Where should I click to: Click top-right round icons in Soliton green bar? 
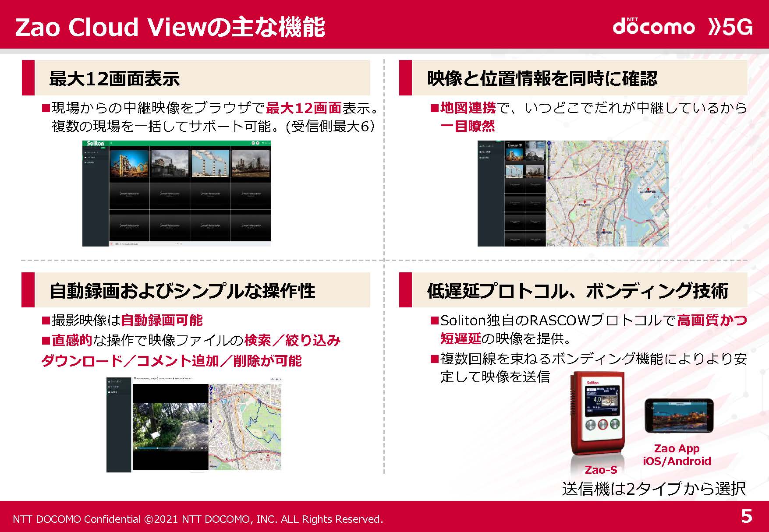[x=255, y=143]
